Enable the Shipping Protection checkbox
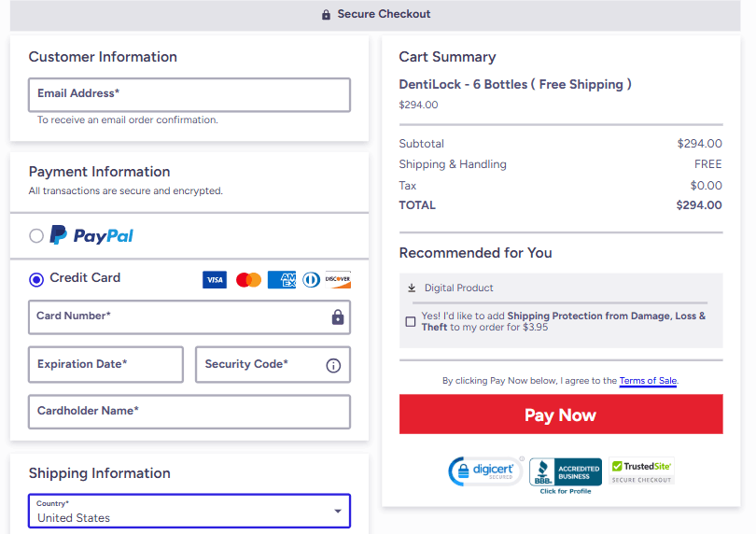This screenshot has width=756, height=534. click(x=411, y=322)
